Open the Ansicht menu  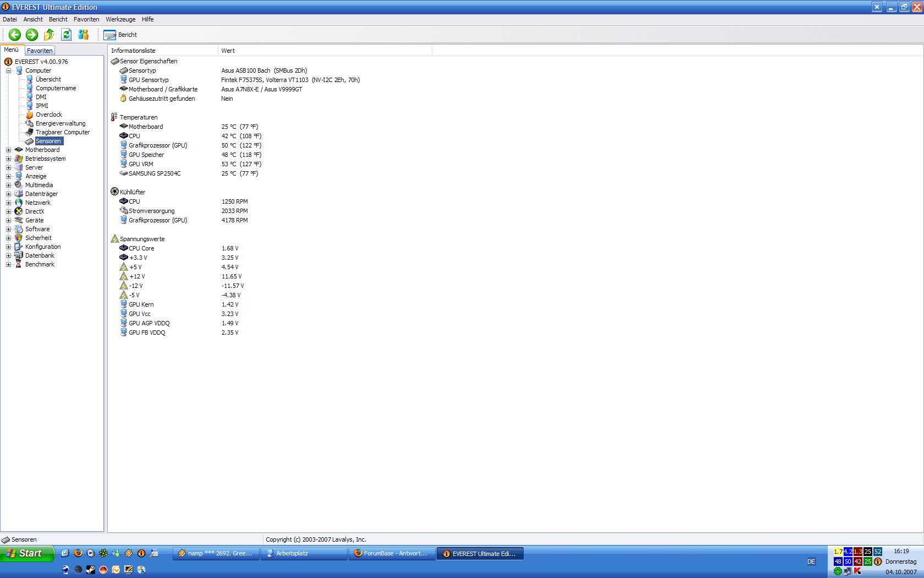pos(33,19)
